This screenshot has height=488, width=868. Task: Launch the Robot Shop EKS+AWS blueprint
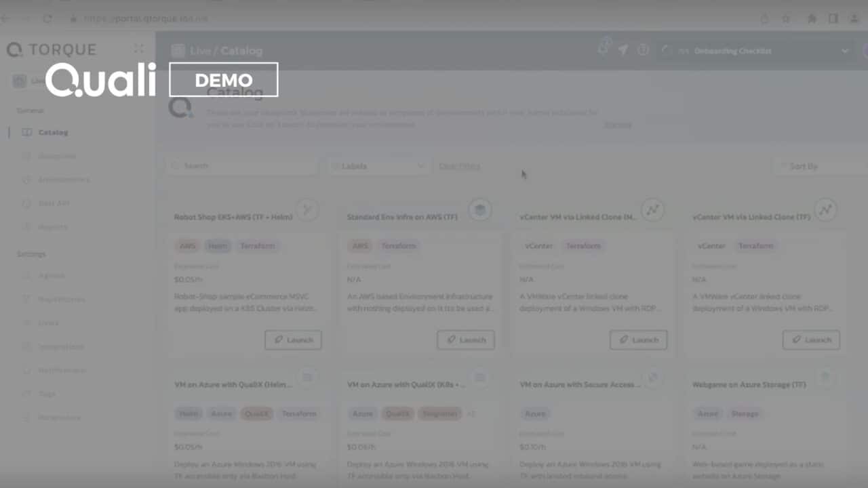pos(293,340)
